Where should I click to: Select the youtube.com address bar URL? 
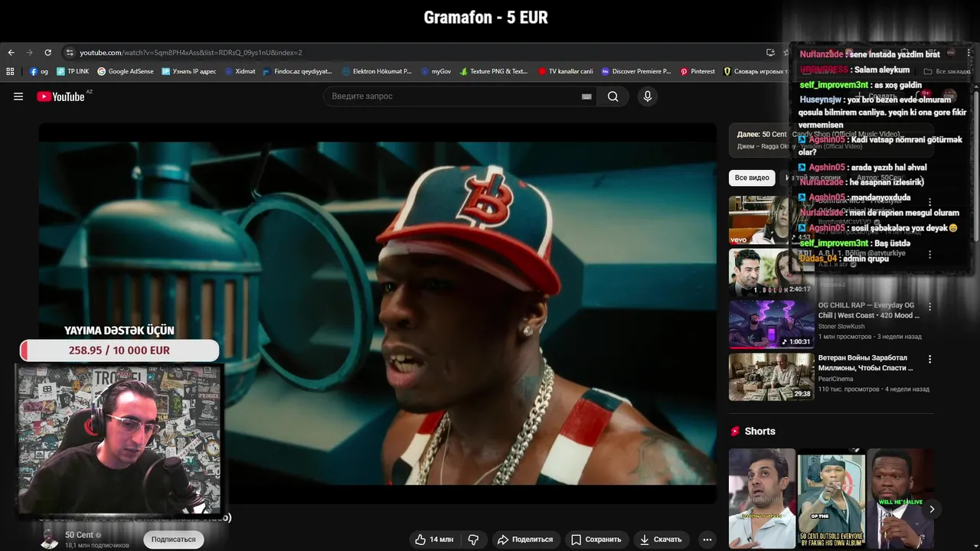pyautogui.click(x=191, y=53)
